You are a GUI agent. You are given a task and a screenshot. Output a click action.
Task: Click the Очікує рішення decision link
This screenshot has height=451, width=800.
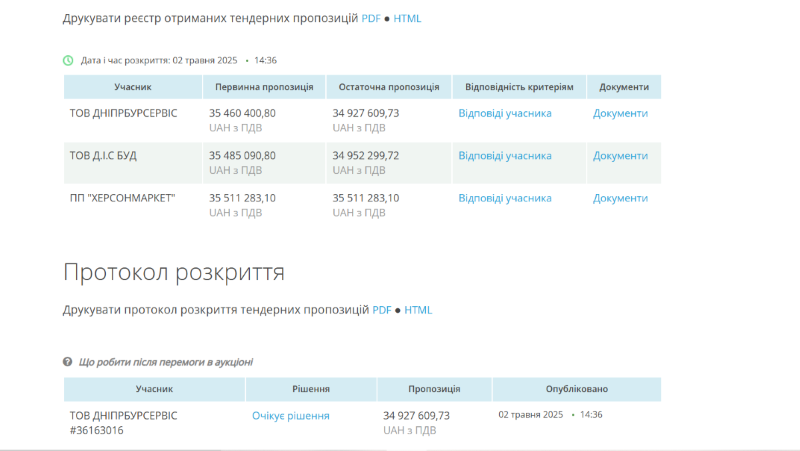click(x=290, y=416)
